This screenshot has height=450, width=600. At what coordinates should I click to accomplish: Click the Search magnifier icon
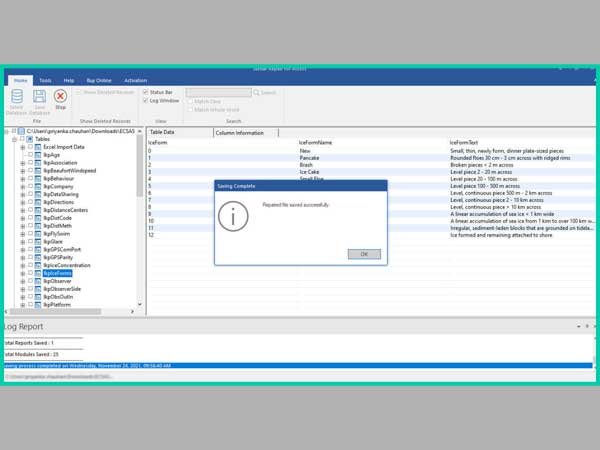point(256,93)
